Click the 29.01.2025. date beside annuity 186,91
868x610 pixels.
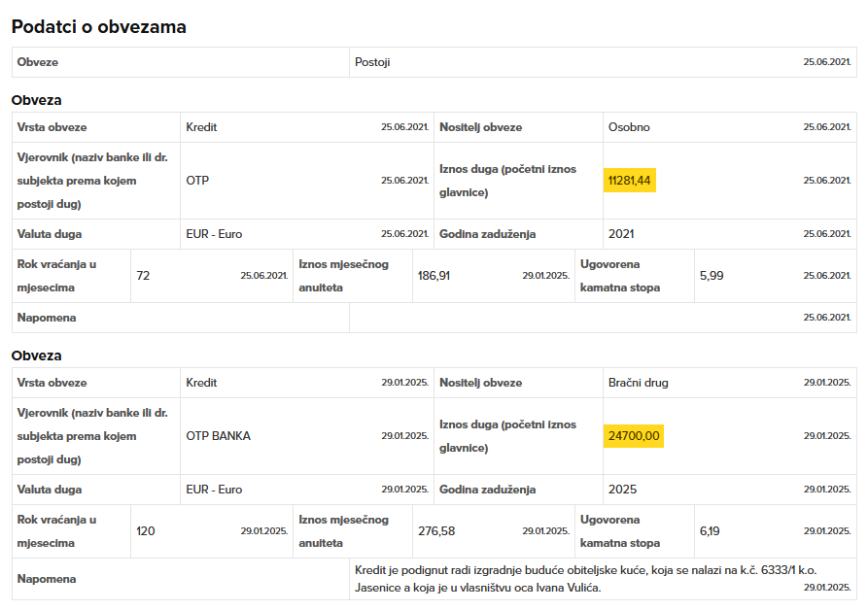point(544,276)
